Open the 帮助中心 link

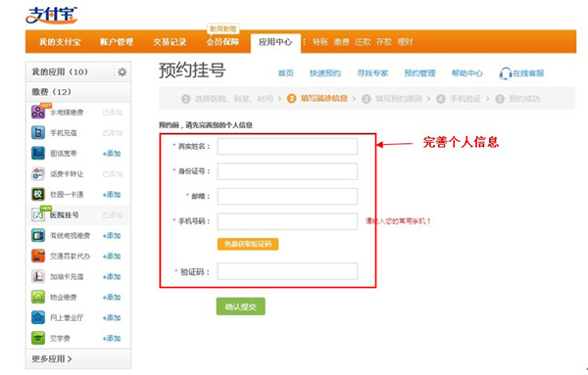[x=466, y=73]
